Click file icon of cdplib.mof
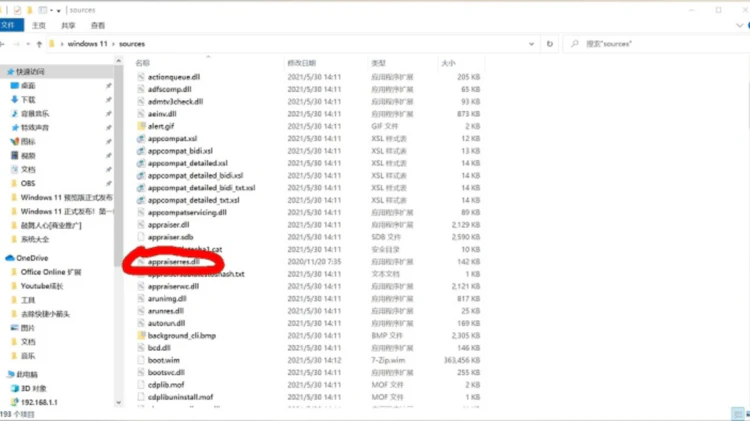The height and width of the screenshot is (421, 750). coord(141,385)
